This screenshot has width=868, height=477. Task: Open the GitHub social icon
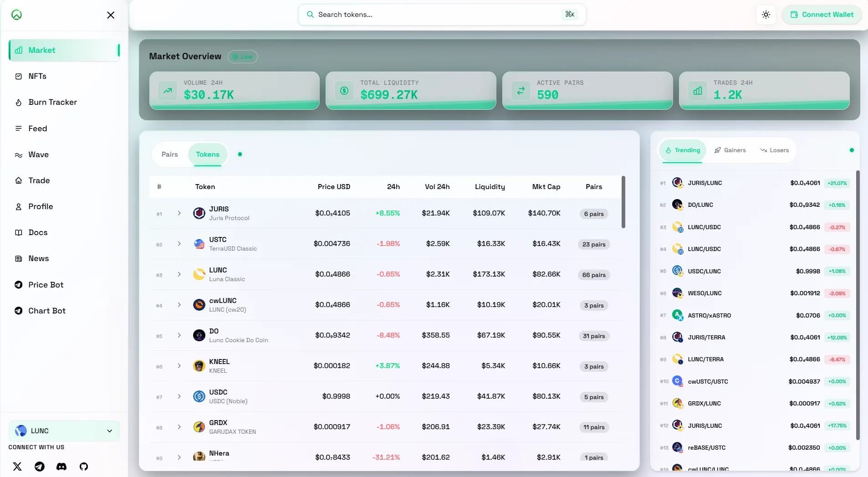click(x=84, y=467)
